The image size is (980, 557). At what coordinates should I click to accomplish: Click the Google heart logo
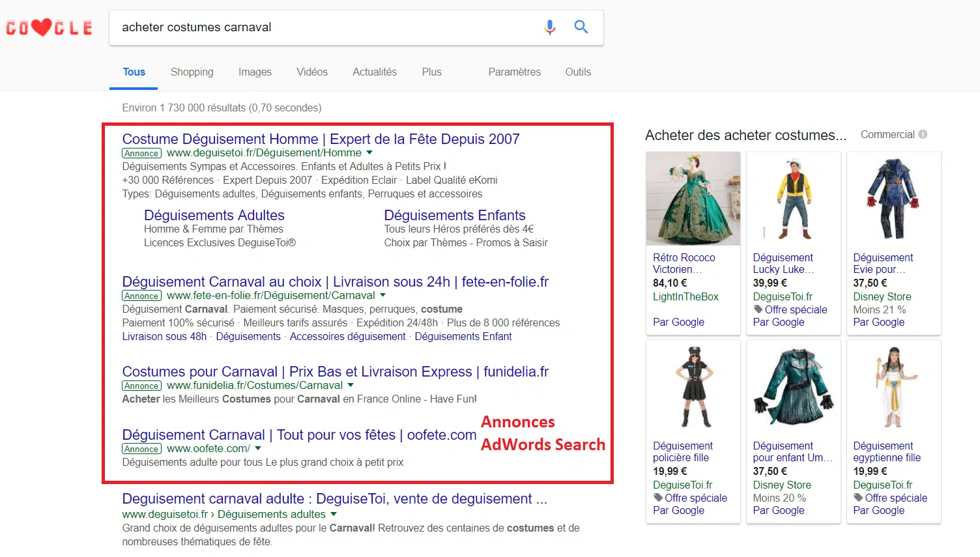coord(50,28)
